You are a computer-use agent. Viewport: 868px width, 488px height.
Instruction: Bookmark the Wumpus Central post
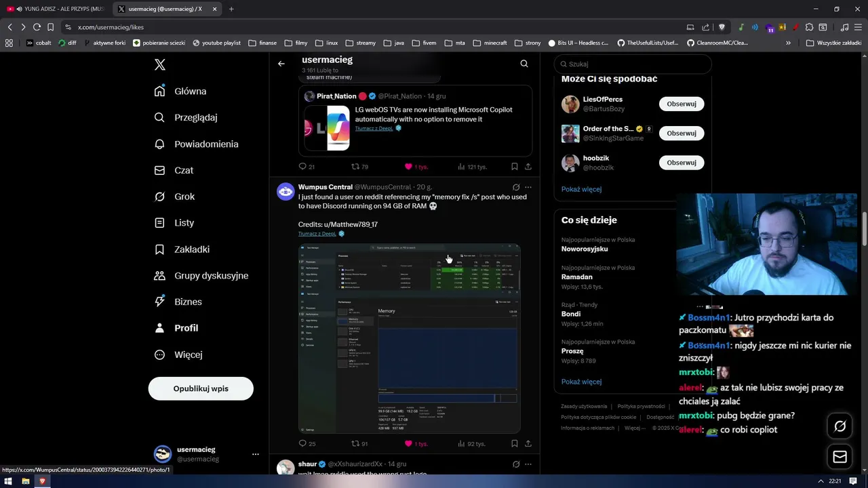515,444
